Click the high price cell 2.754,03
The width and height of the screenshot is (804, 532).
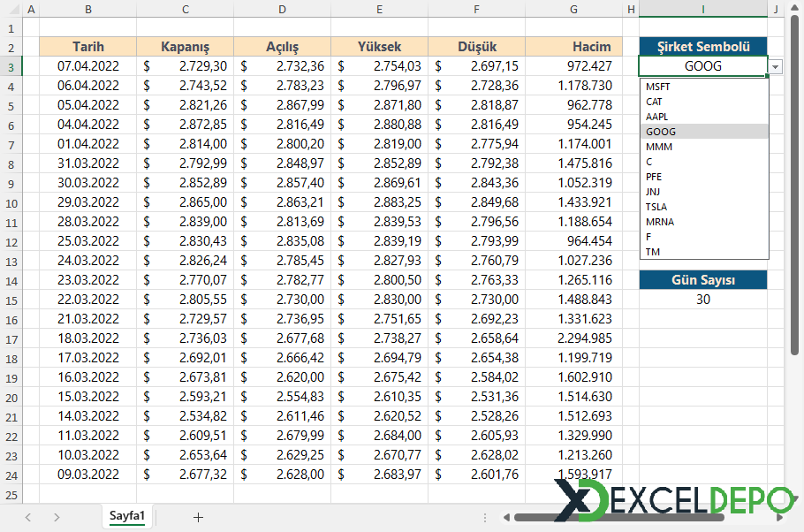point(379,66)
